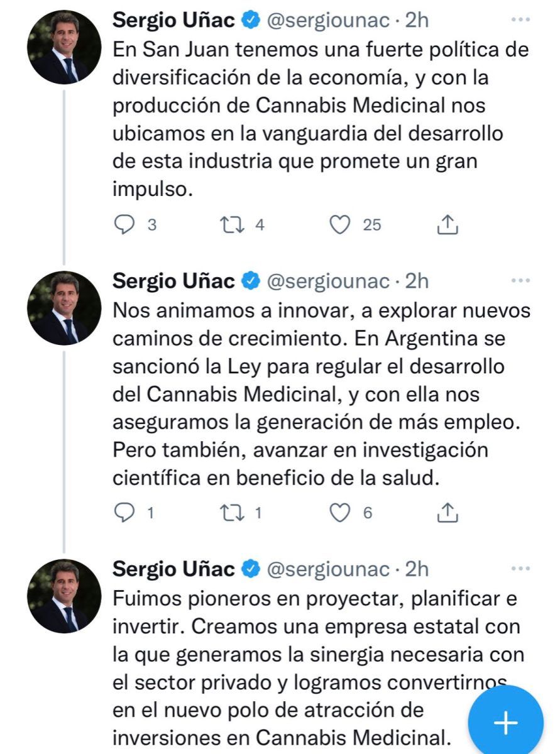The width and height of the screenshot is (560, 754).
Task: Open the more options menu on first tweet
Action: click(x=520, y=20)
